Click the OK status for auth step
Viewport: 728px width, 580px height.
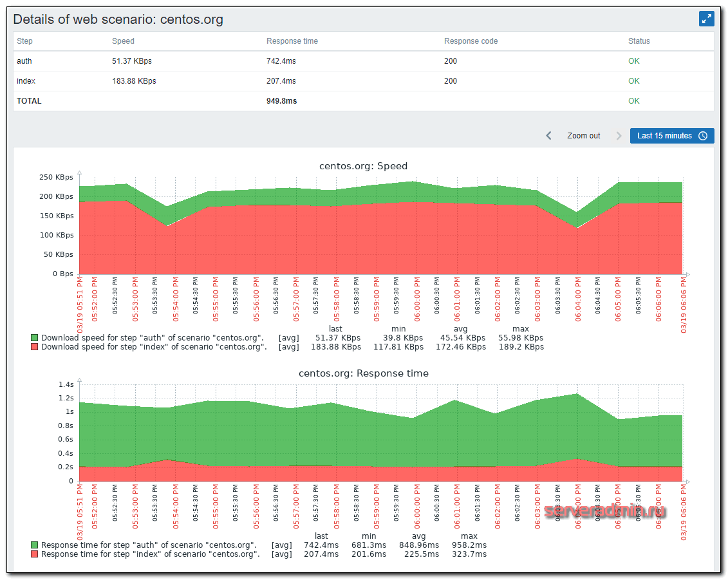[x=633, y=61]
